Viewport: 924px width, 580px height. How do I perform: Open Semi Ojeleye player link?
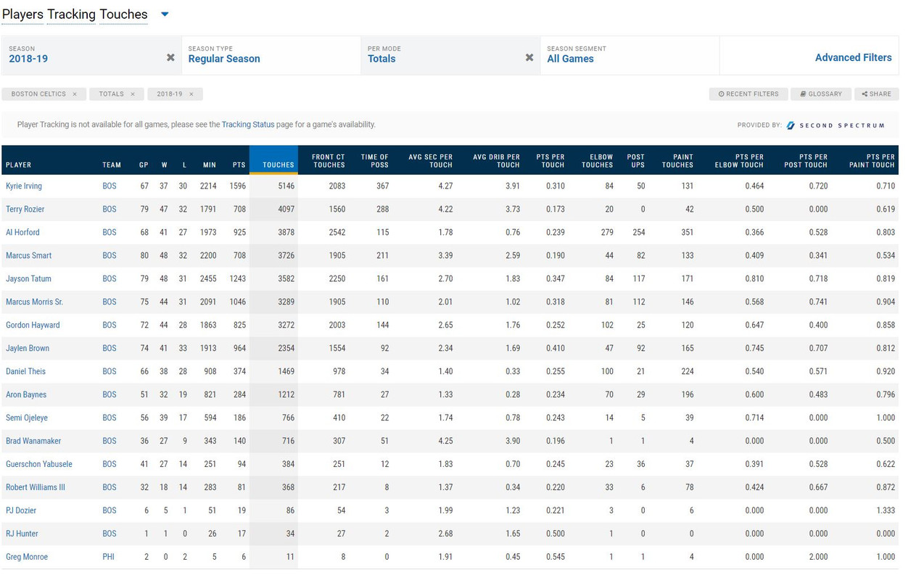pyautogui.click(x=27, y=418)
